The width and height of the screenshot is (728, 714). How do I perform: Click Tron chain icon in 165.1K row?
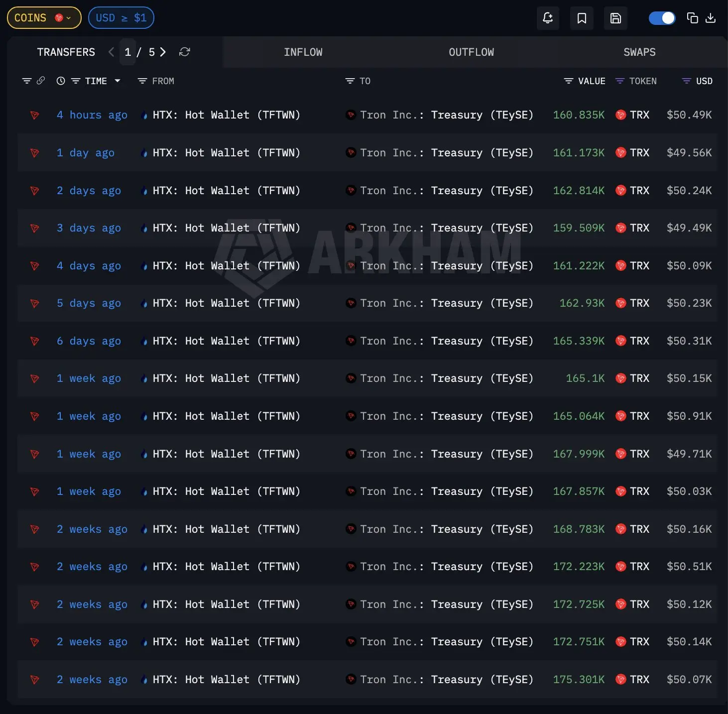tap(35, 378)
